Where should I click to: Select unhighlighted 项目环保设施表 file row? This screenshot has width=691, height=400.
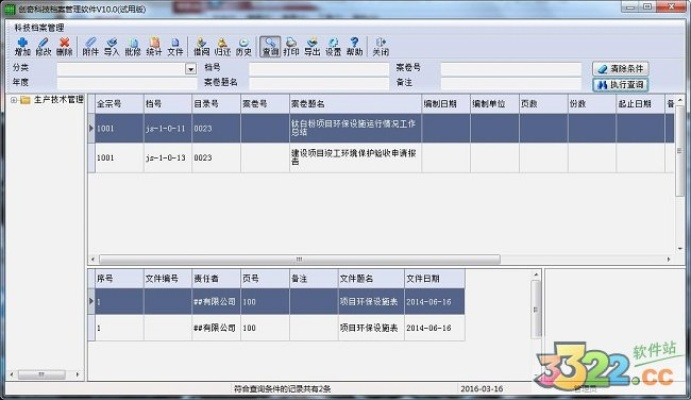click(x=276, y=328)
